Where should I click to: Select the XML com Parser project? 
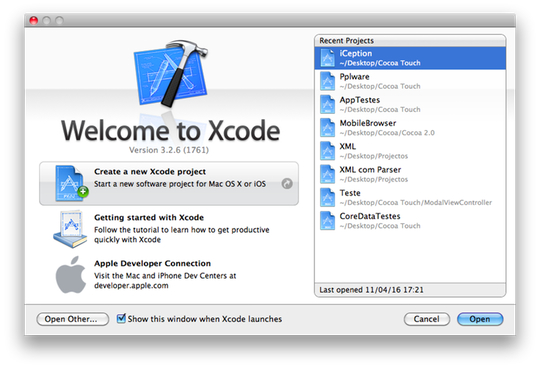click(x=410, y=174)
